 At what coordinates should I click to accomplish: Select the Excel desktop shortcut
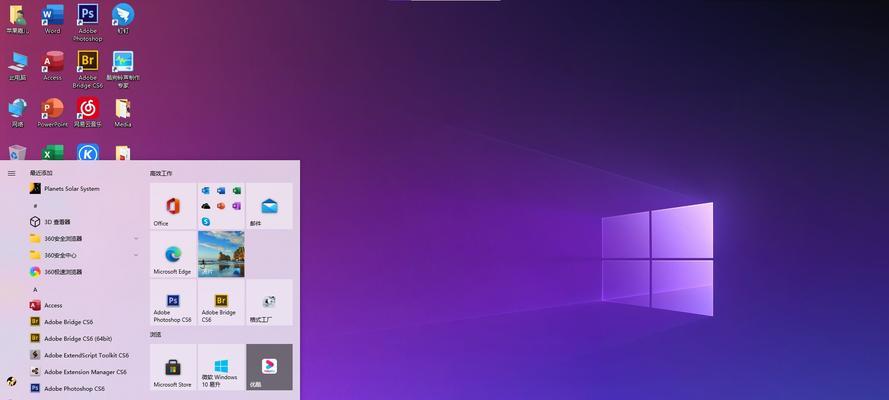53,152
